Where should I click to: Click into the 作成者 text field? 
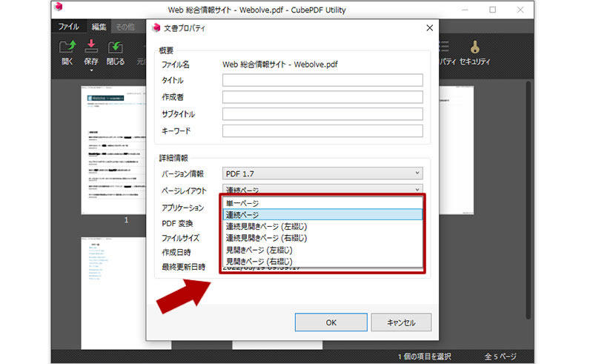322,97
